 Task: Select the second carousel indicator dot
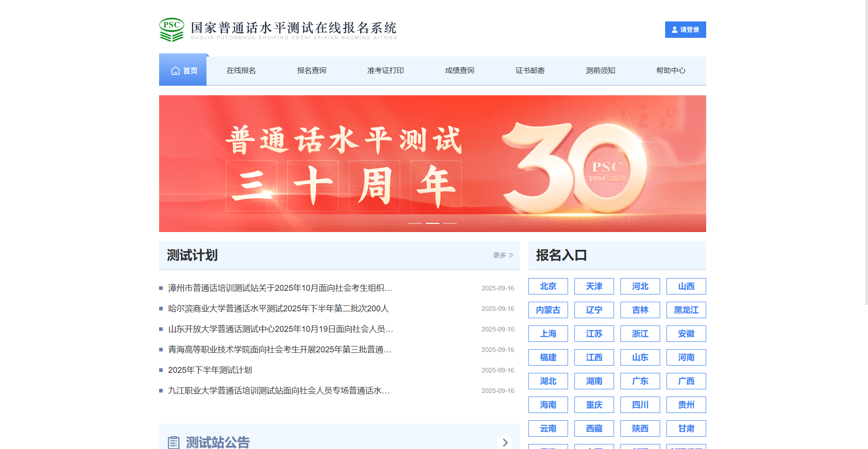tap(432, 223)
